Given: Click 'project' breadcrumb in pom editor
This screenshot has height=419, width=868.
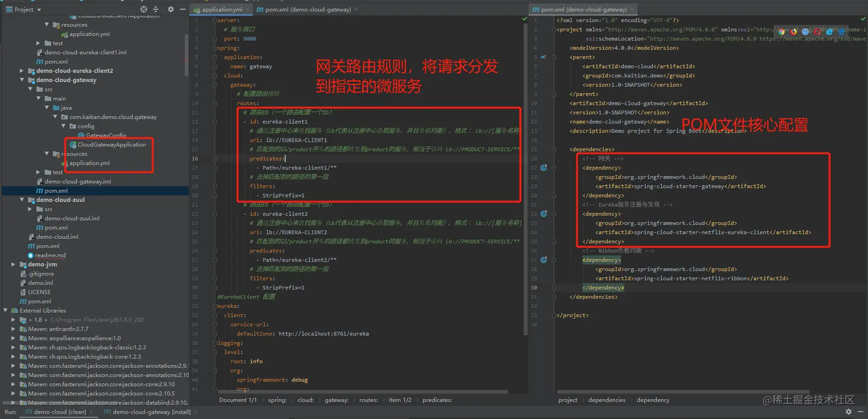Looking at the screenshot, I should (x=568, y=400).
